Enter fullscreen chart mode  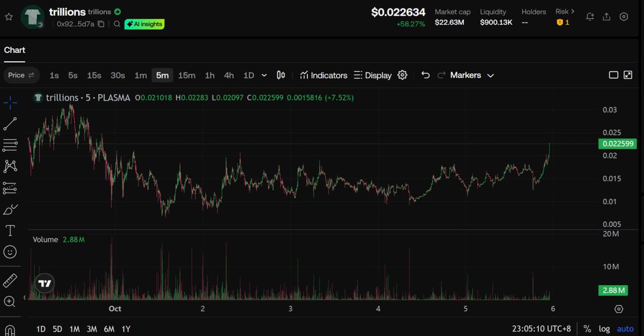click(x=628, y=75)
